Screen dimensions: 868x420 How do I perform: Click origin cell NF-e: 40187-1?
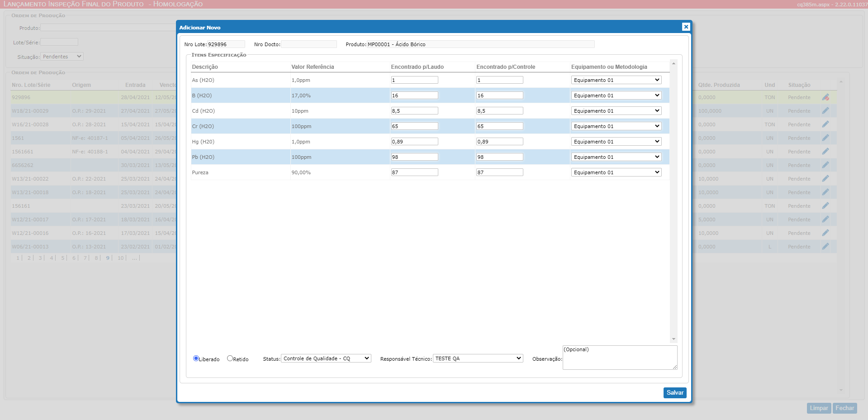(90, 138)
